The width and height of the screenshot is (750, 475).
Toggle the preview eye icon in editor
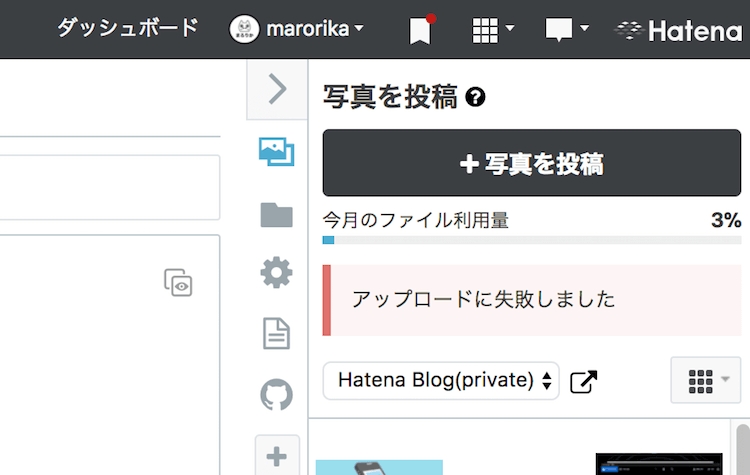tap(178, 283)
